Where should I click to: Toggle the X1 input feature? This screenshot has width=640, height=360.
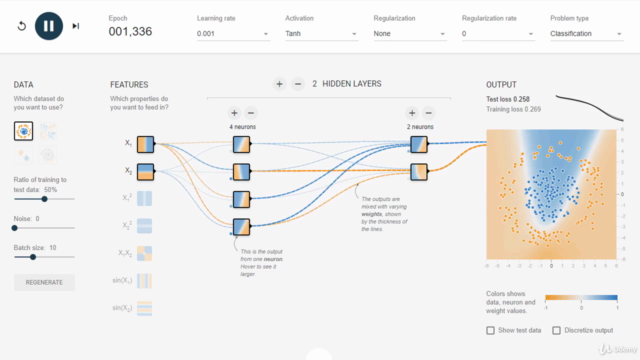145,144
